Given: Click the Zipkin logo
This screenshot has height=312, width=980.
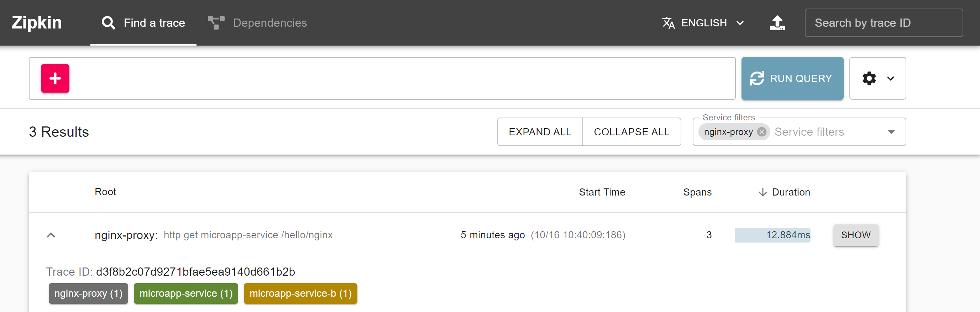Looking at the screenshot, I should tap(37, 23).
